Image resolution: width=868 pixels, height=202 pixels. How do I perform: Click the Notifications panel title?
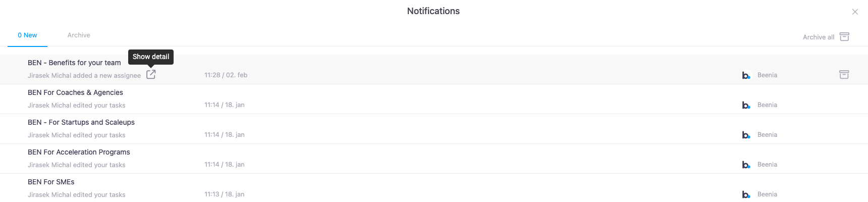(x=433, y=11)
